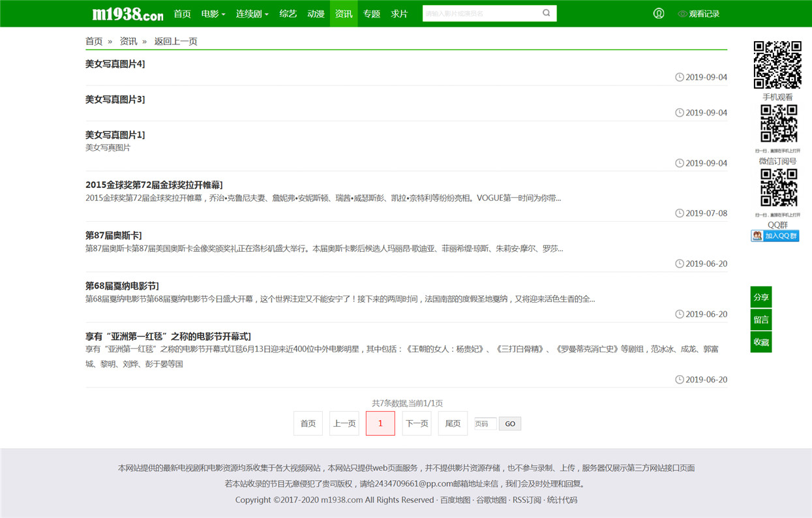Click breadcrumb link 首页
This screenshot has height=518, width=812.
click(x=94, y=41)
